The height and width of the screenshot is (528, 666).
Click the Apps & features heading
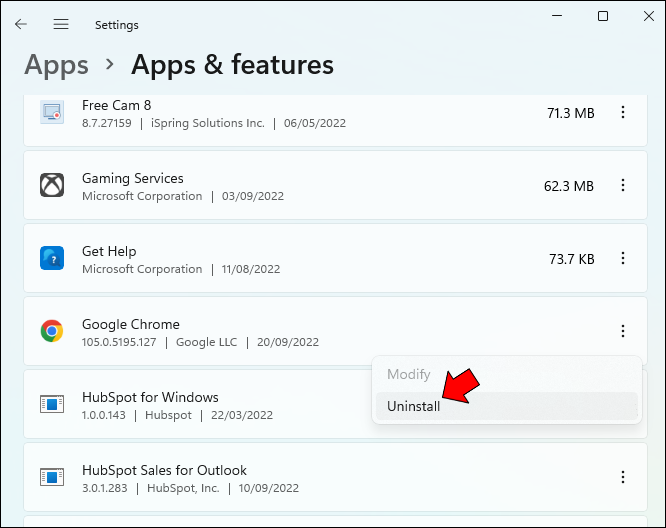coord(232,65)
